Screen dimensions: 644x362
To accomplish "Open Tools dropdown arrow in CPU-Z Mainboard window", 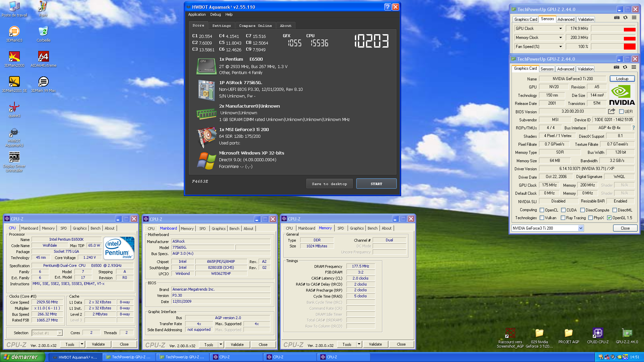I will coord(221,345).
